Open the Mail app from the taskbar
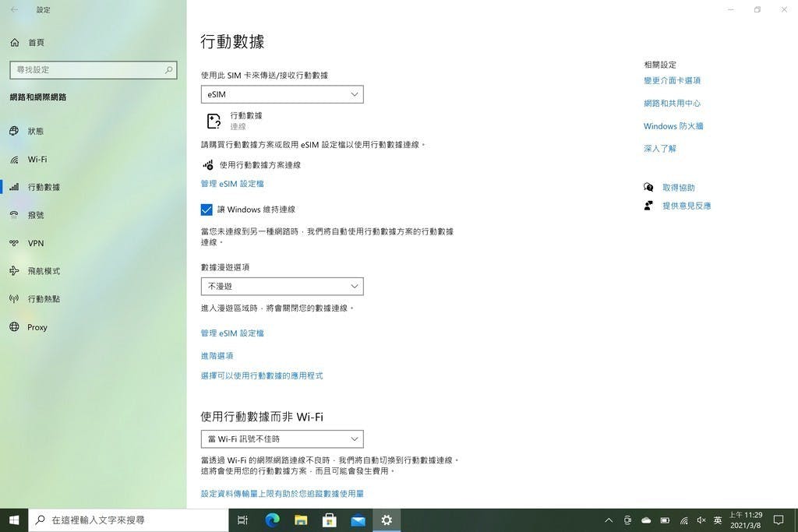Image resolution: width=798 pixels, height=532 pixels. pos(358,520)
